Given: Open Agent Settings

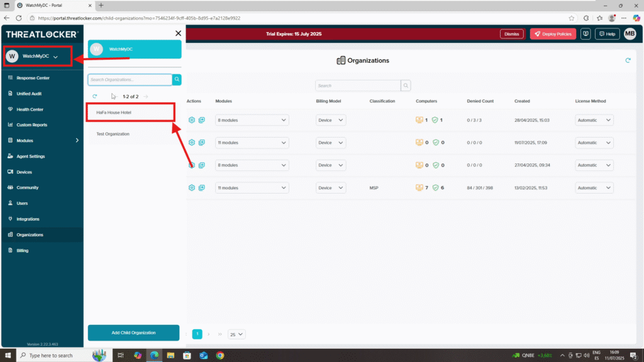Looking at the screenshot, I should pyautogui.click(x=30, y=156).
